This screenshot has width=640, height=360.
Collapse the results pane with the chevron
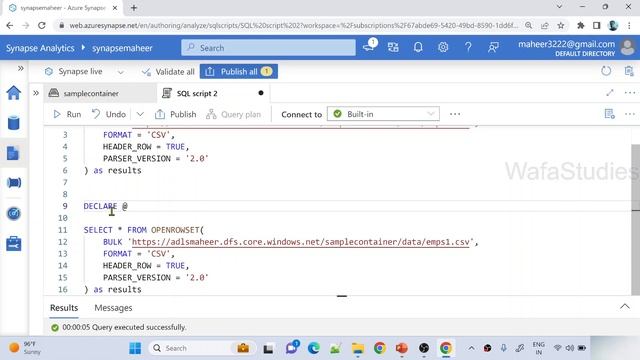(625, 307)
